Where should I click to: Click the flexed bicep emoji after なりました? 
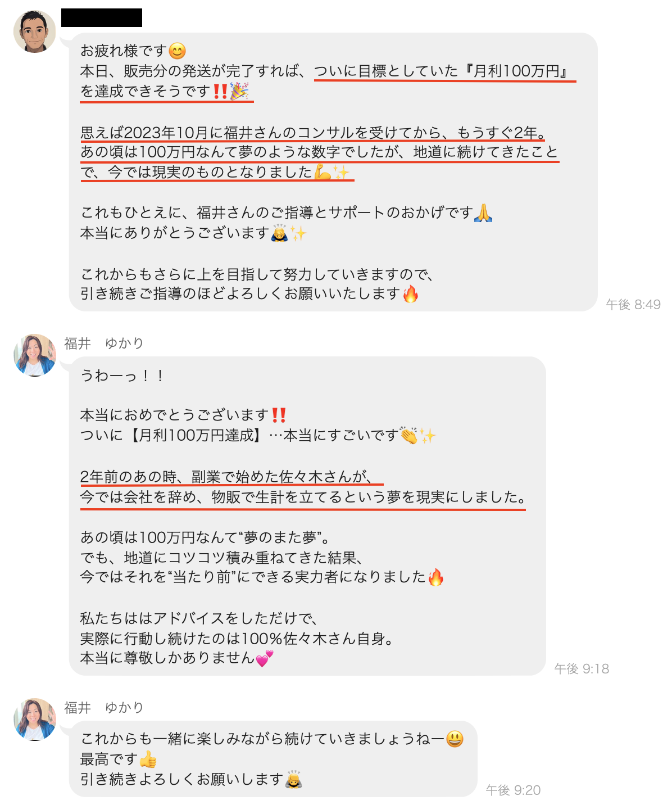click(x=323, y=171)
